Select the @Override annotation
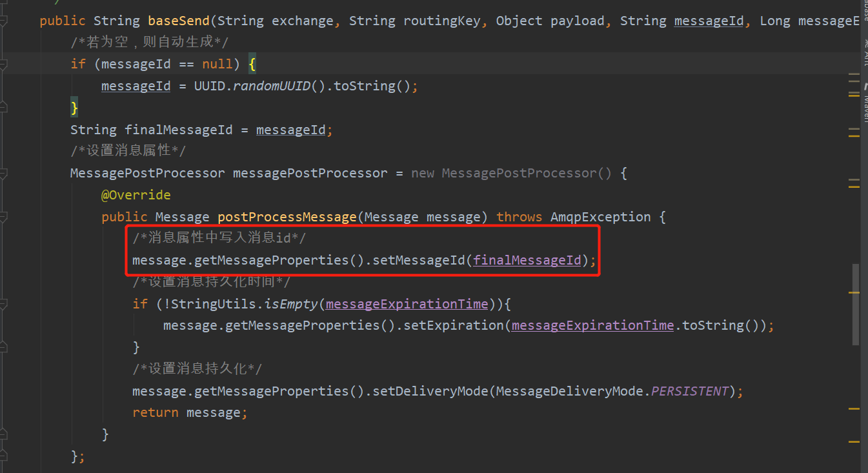The height and width of the screenshot is (473, 868). 136,194
